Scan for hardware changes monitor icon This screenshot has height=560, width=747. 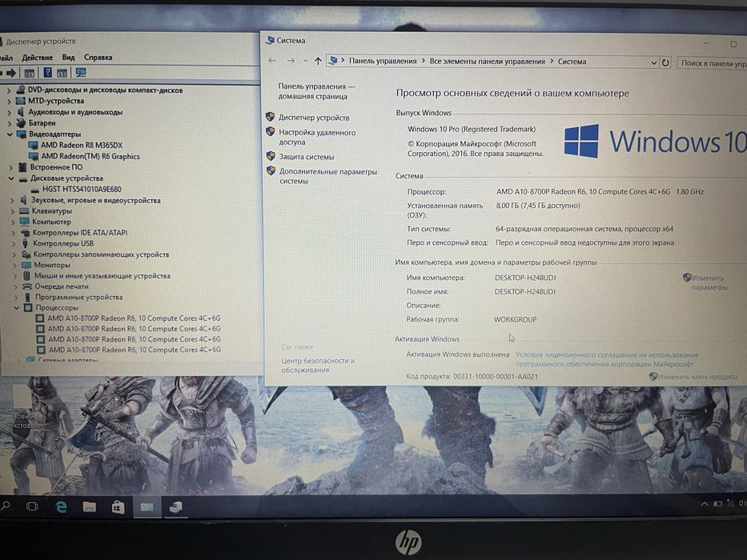tap(81, 72)
